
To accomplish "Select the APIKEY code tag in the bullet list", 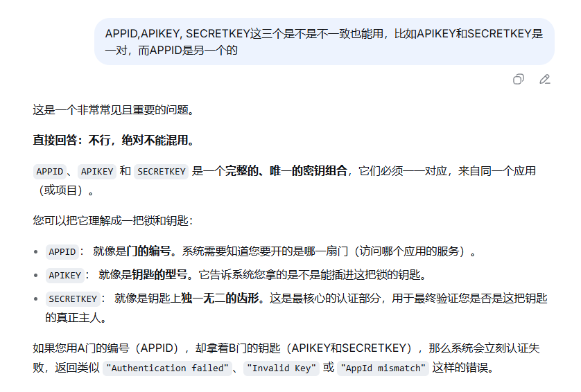I will tap(64, 275).
